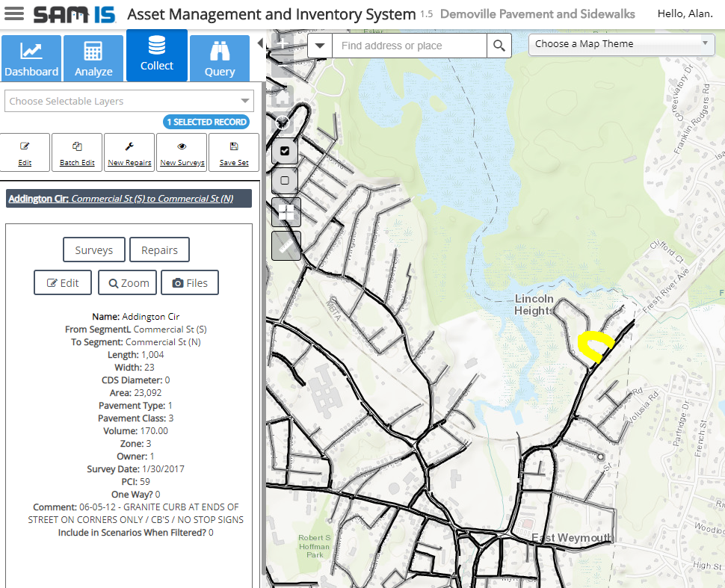The image size is (725, 588).
Task: Open the measure ruler tool on map
Action: click(x=286, y=246)
